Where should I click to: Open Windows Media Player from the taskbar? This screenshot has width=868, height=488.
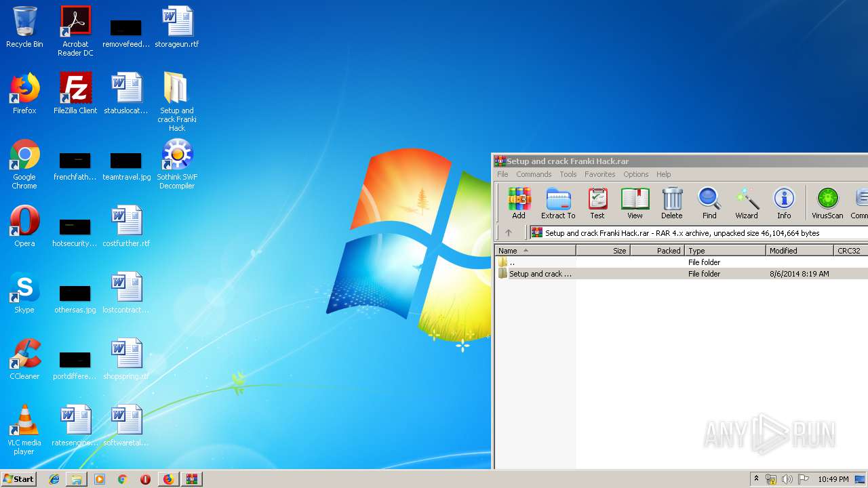pos(100,479)
